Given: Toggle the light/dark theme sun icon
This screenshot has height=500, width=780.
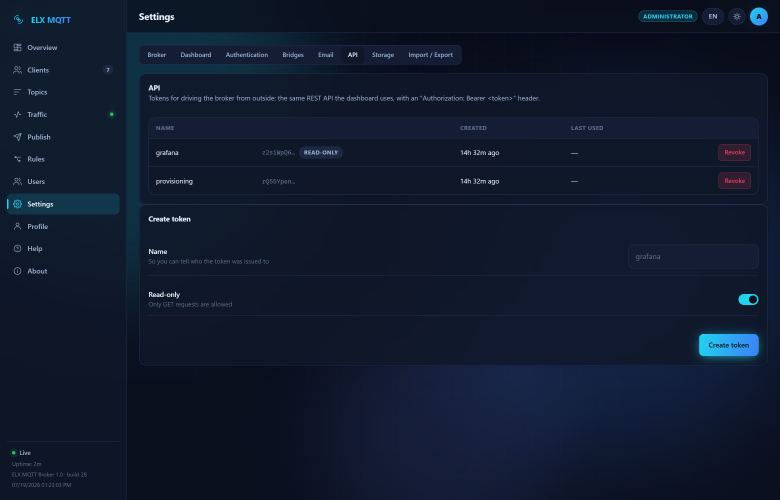Looking at the screenshot, I should (737, 16).
